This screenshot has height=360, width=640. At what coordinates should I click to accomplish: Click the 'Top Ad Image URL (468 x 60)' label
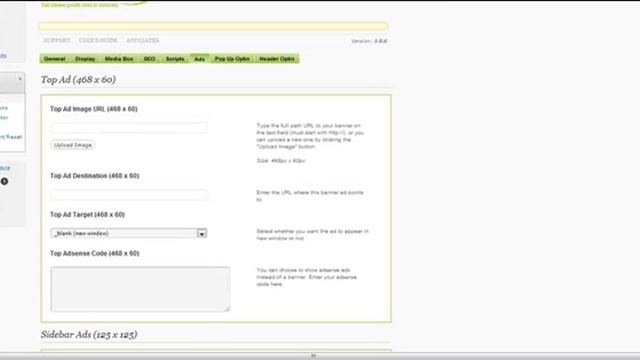click(x=94, y=109)
